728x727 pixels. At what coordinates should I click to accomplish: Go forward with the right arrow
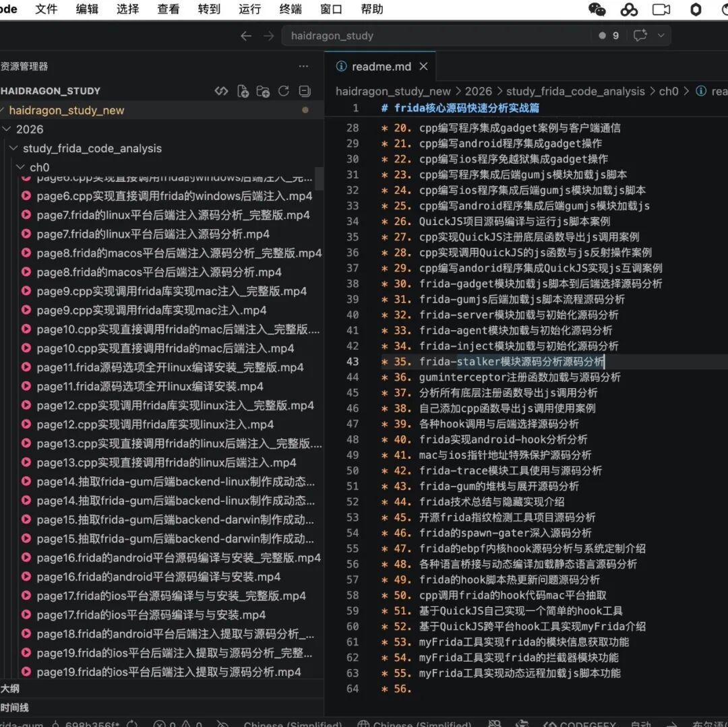(x=269, y=36)
